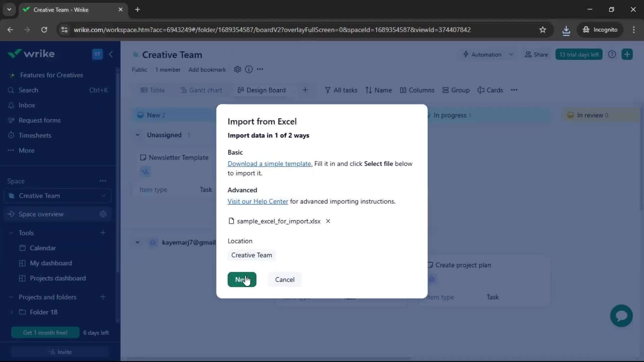The height and width of the screenshot is (362, 644).
Task: Expand Folder 1B tree item
Action: click(x=11, y=312)
